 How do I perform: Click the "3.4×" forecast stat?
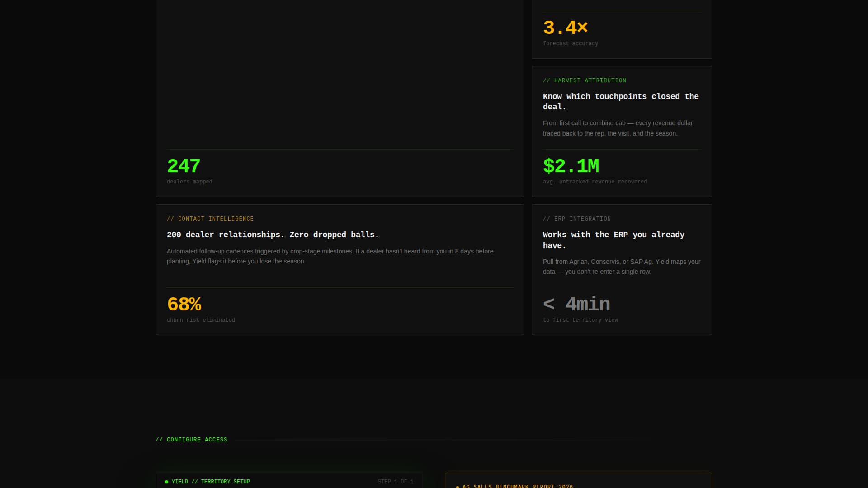(565, 28)
